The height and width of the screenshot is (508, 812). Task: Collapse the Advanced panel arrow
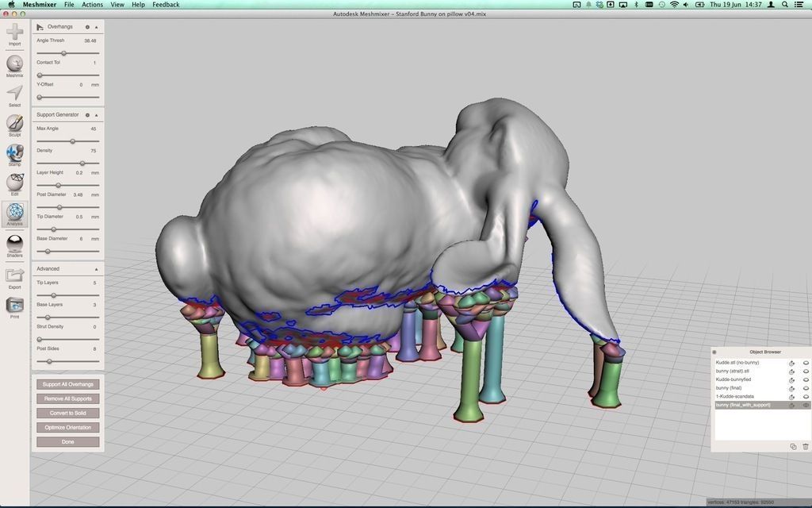click(x=96, y=269)
